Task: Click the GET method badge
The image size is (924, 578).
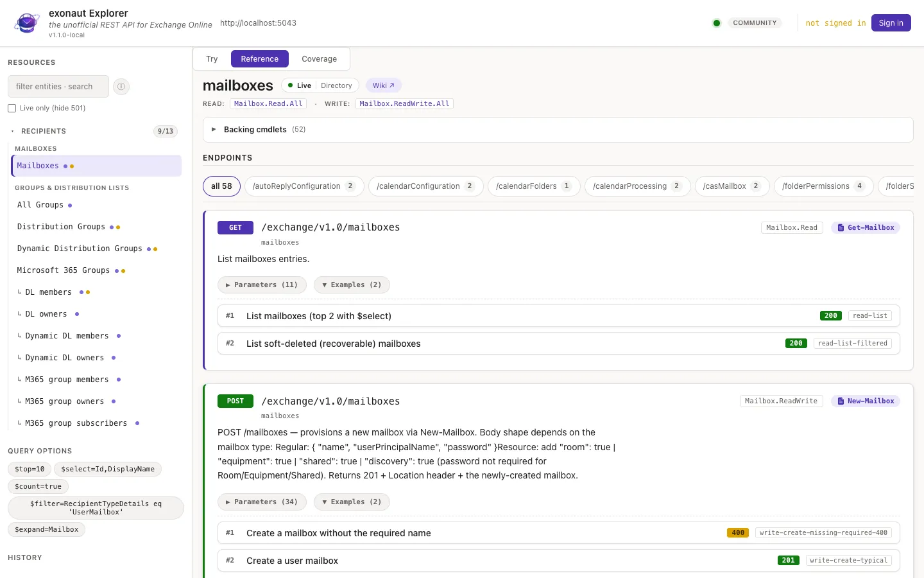Action: pos(235,227)
